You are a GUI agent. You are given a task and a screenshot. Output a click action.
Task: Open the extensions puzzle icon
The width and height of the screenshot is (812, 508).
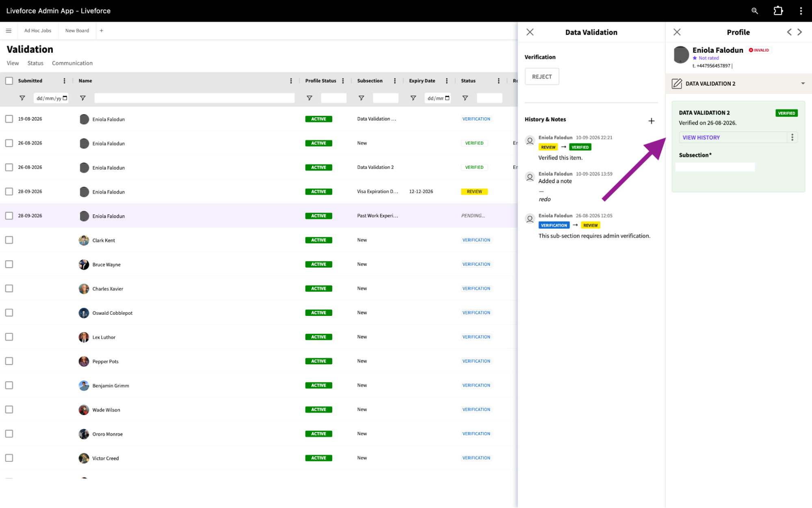click(x=778, y=11)
